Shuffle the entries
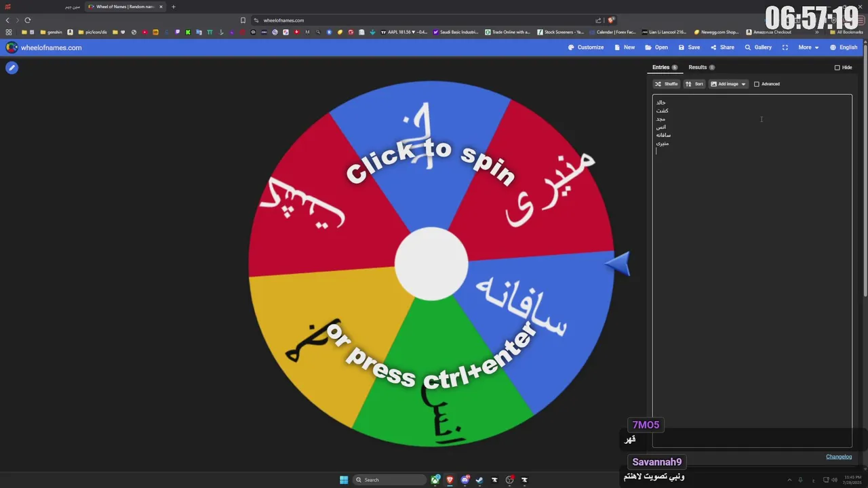Image resolution: width=868 pixels, height=488 pixels. point(666,84)
